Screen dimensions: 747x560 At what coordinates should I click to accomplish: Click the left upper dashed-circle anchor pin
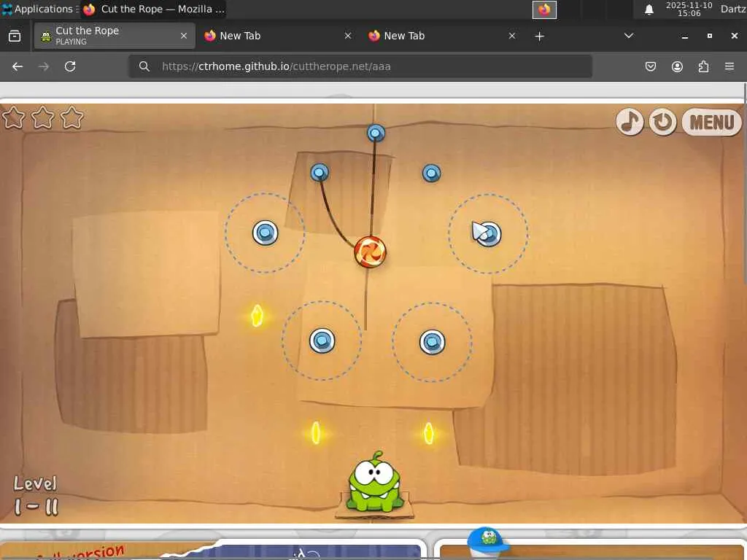tap(265, 233)
